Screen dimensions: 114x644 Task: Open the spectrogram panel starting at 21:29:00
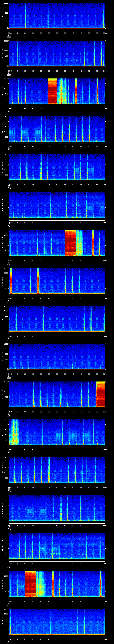coord(57,281)
